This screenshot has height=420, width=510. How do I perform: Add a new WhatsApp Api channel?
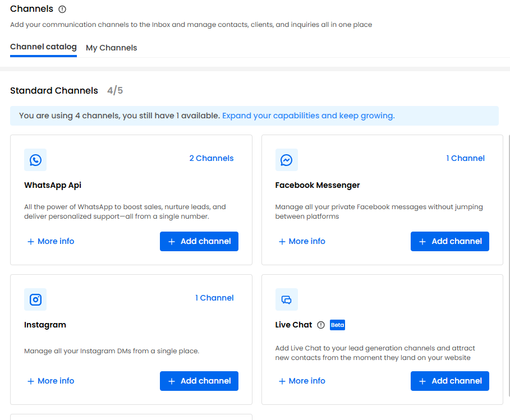pos(199,241)
